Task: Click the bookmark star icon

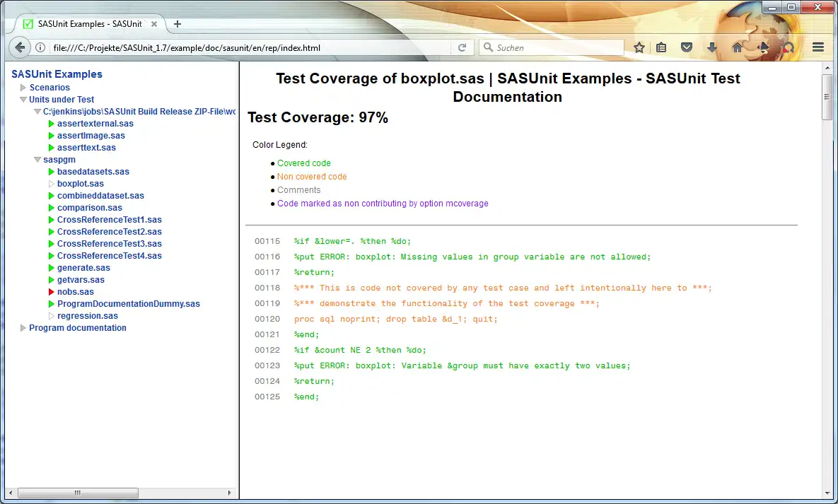Action: (639, 47)
